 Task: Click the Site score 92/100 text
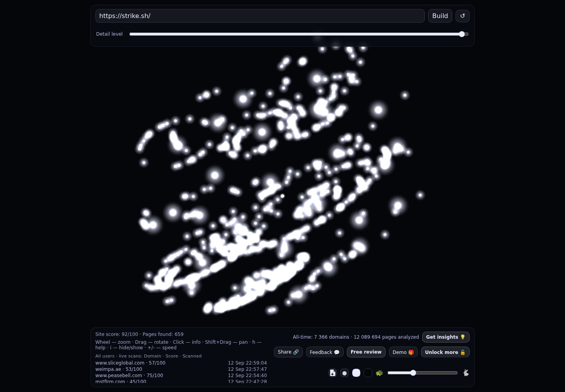point(117,334)
